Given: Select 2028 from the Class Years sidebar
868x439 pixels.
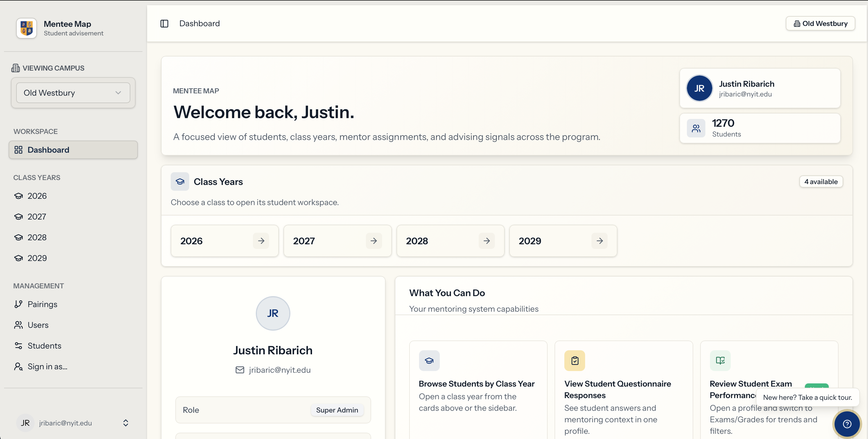Looking at the screenshot, I should click(x=37, y=237).
